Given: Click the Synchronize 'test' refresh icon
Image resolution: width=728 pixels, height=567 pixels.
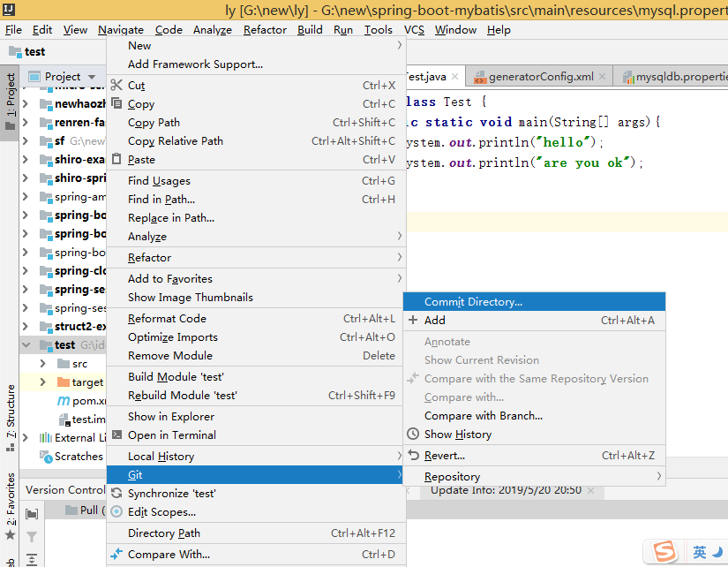Looking at the screenshot, I should 116,493.
